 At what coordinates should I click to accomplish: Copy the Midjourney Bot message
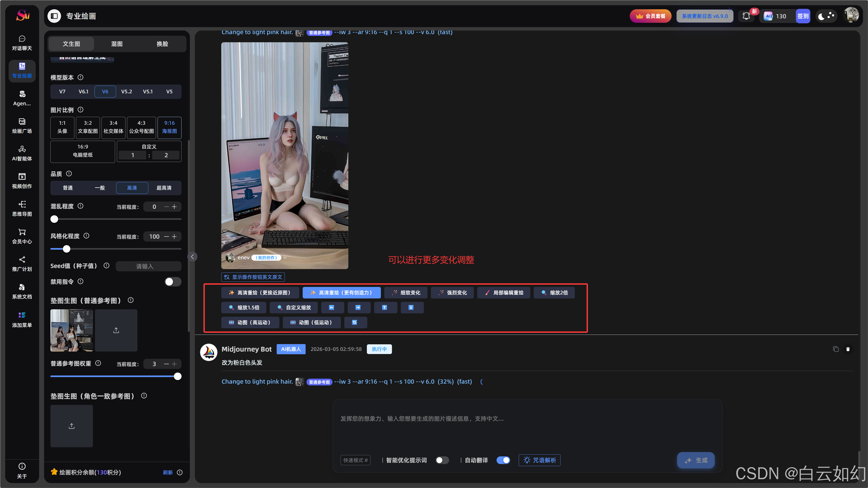[x=836, y=349]
